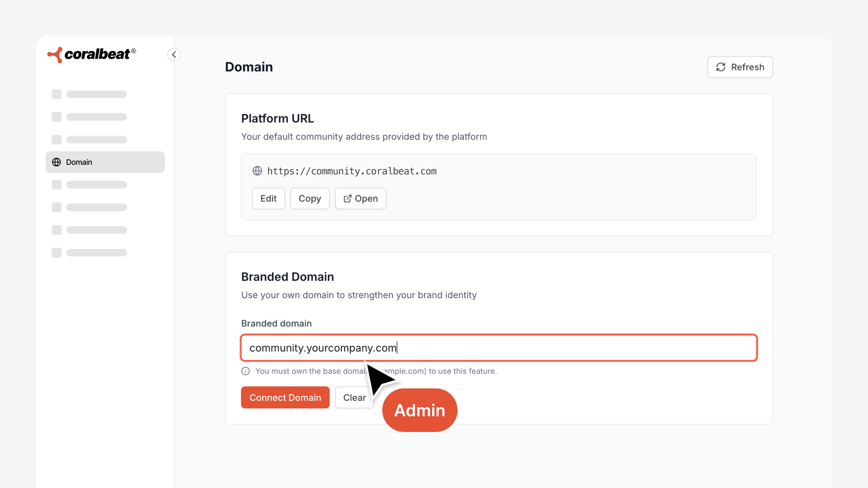Copy the platform URL
The width and height of the screenshot is (868, 488).
(x=310, y=198)
